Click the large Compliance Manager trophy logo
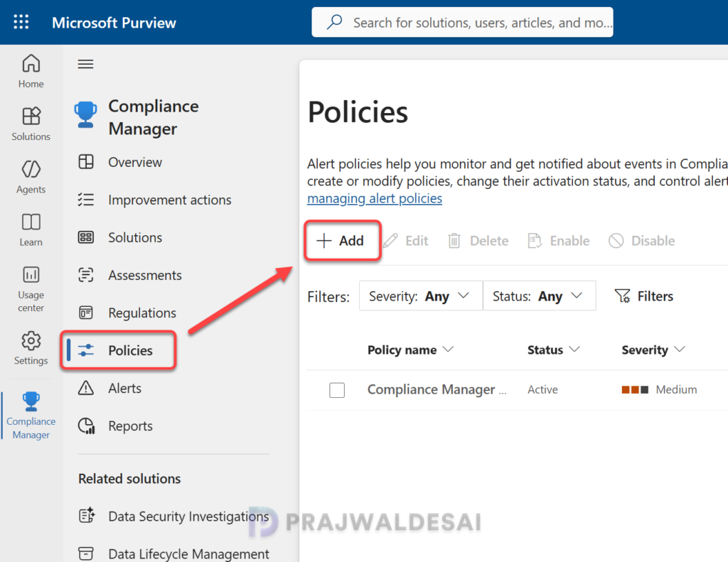Screen dimensions: 728x562 click(x=85, y=114)
